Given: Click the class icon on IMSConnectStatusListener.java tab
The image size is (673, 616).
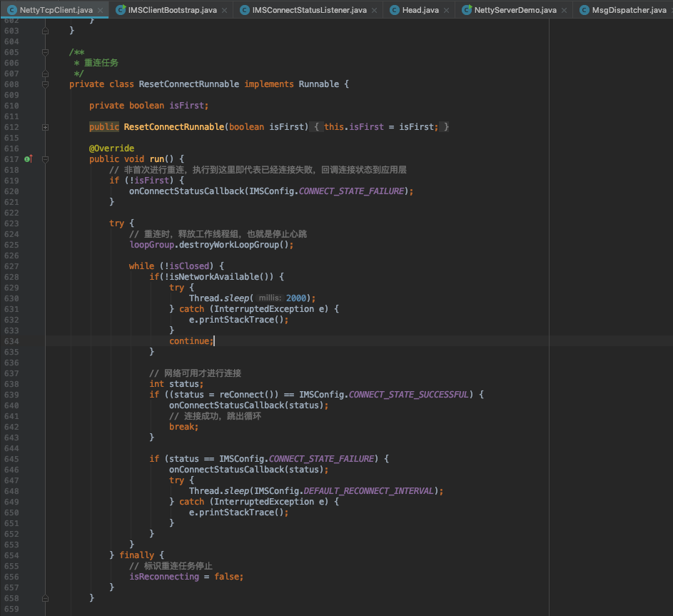Looking at the screenshot, I should point(245,10).
